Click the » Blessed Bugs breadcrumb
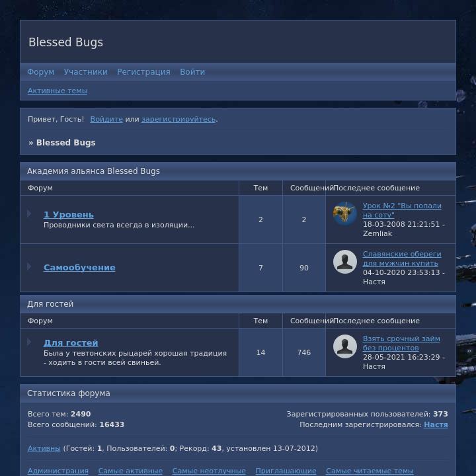This screenshot has height=476, width=476. [62, 143]
